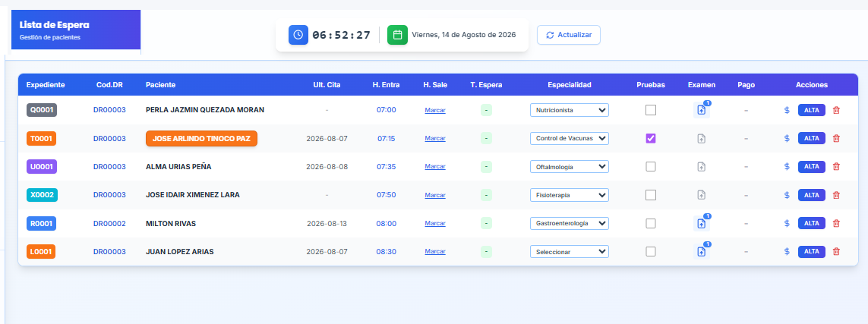Viewport: 868px width, 324px height.
Task: Click ALTA for patient U0001
Action: point(812,166)
